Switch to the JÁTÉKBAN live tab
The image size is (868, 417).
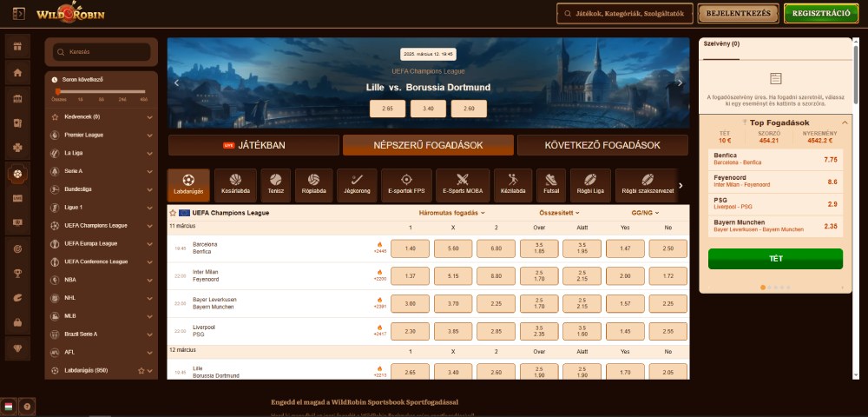(x=253, y=145)
